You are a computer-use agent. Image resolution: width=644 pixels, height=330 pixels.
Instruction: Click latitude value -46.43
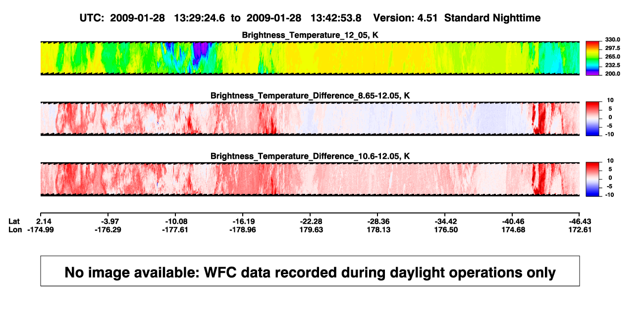coord(580,221)
